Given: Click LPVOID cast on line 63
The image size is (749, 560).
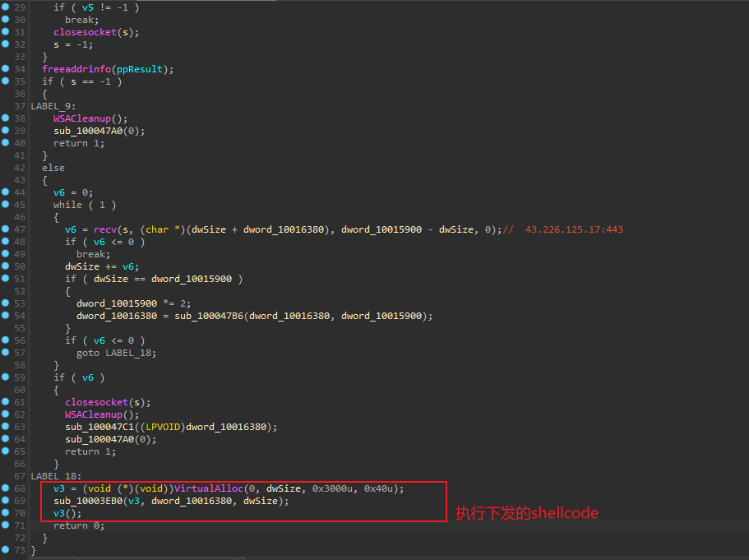Looking at the screenshot, I should tap(163, 427).
